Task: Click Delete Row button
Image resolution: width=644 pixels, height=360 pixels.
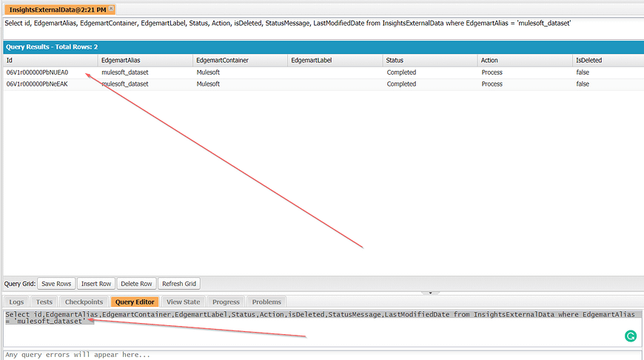Action: click(136, 284)
